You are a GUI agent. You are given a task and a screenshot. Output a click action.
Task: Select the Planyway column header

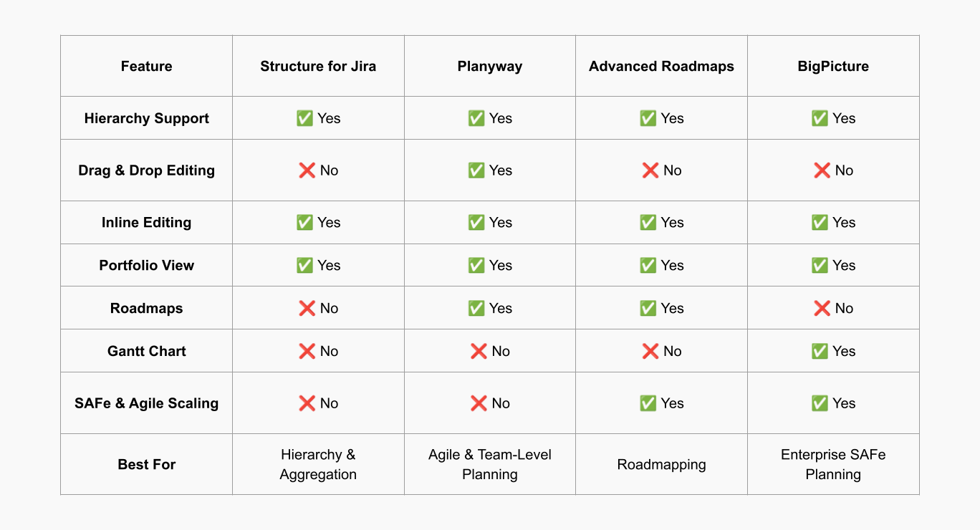tap(490, 67)
